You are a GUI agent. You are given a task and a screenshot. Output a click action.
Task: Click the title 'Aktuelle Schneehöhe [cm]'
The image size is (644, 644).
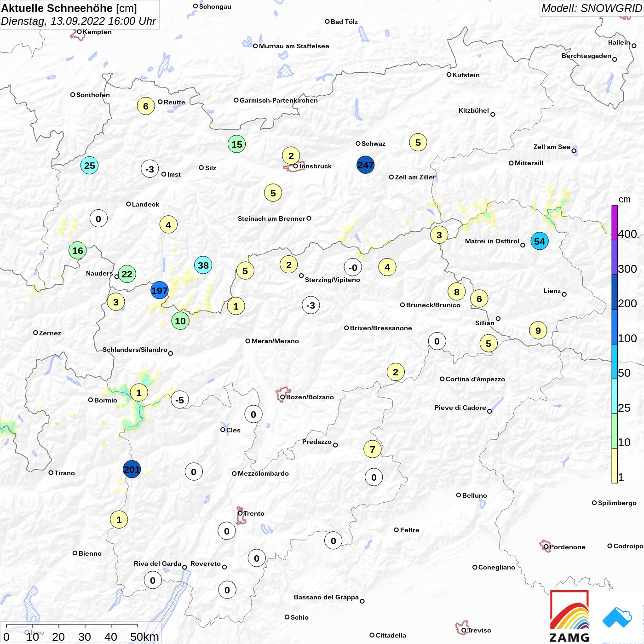click(69, 8)
